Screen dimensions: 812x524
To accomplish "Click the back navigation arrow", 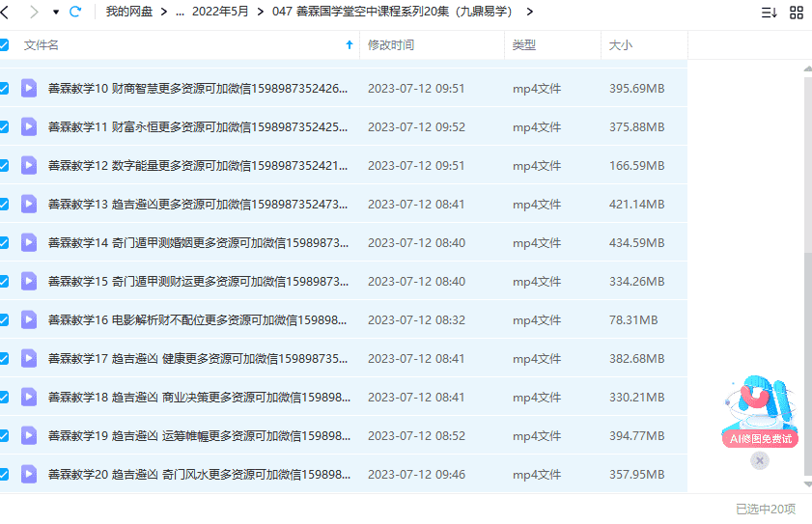I will click(7, 12).
